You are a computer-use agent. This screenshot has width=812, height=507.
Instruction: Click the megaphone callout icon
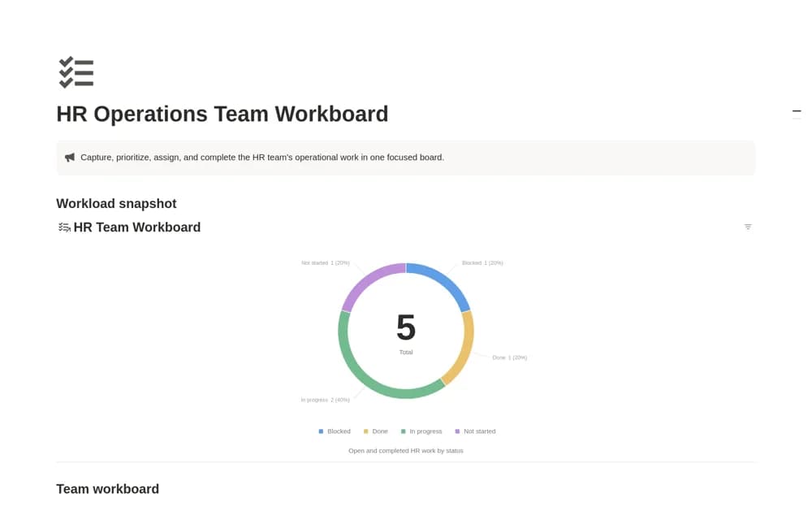[x=69, y=158]
